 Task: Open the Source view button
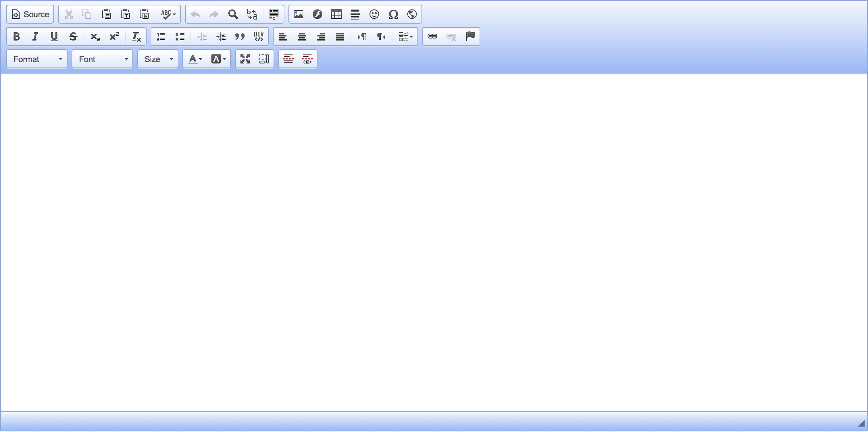pos(30,14)
